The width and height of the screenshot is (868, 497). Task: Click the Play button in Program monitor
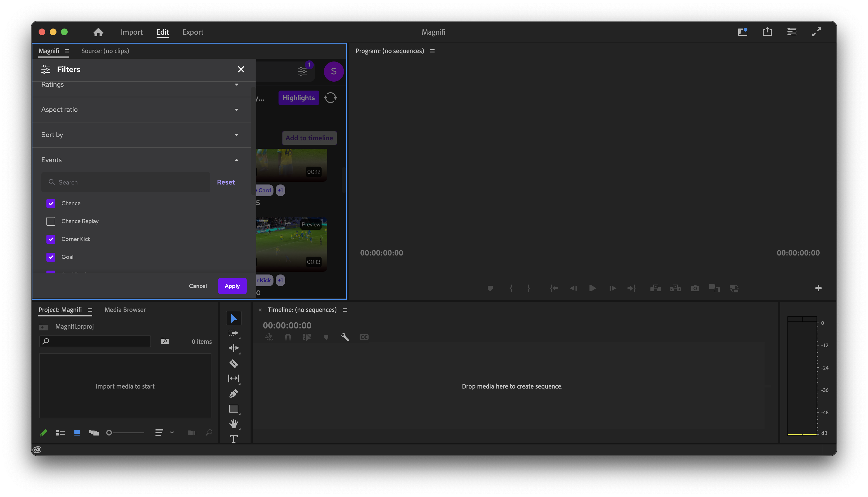(x=593, y=288)
